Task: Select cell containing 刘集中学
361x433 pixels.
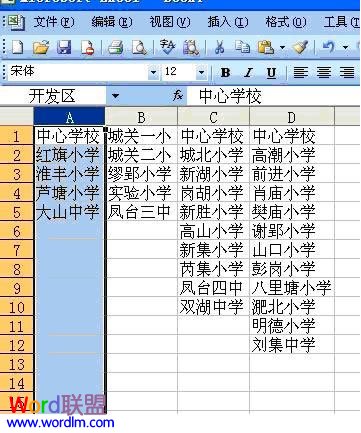Action: pos(292,345)
